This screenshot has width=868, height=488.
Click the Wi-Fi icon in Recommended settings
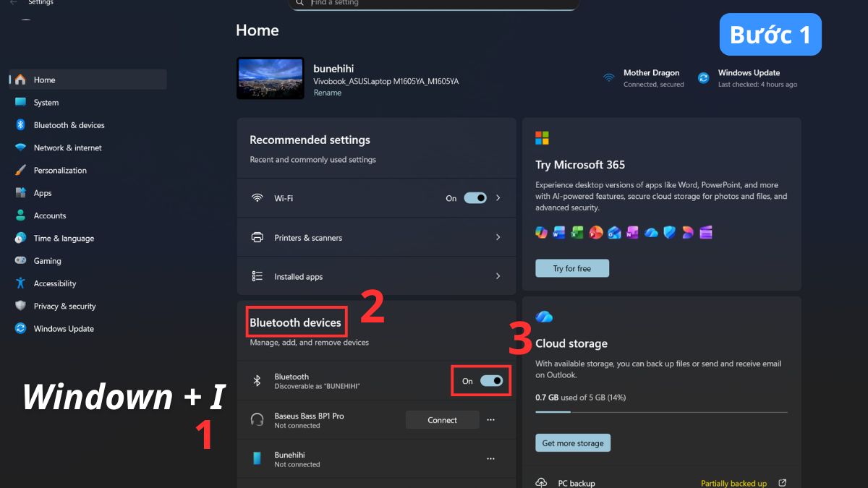click(257, 198)
